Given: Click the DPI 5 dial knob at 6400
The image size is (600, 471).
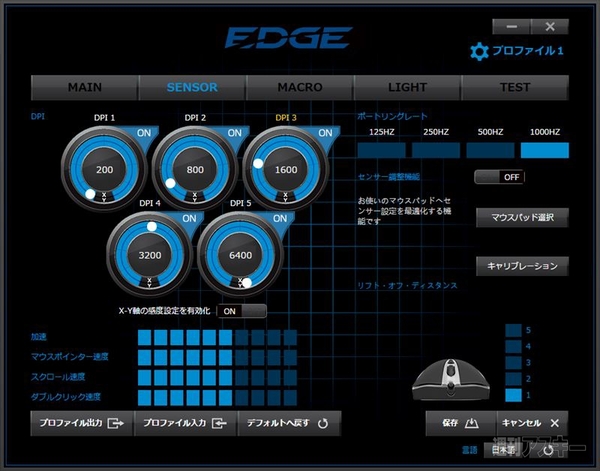Looking at the screenshot, I should click(247, 283).
